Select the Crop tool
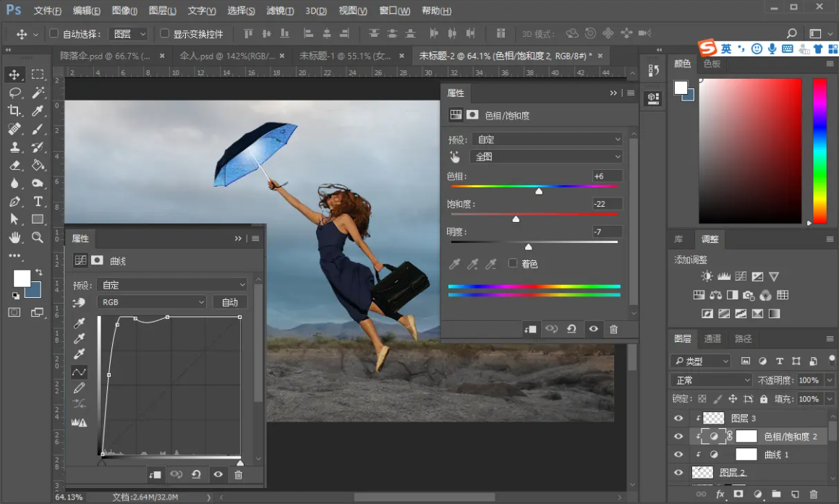Viewport: 839px width, 504px height. tap(14, 111)
